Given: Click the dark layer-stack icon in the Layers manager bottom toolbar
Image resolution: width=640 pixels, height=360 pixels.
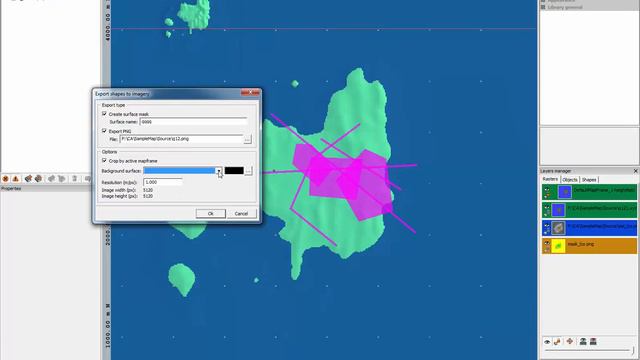Looking at the screenshot, I should click(583, 341).
